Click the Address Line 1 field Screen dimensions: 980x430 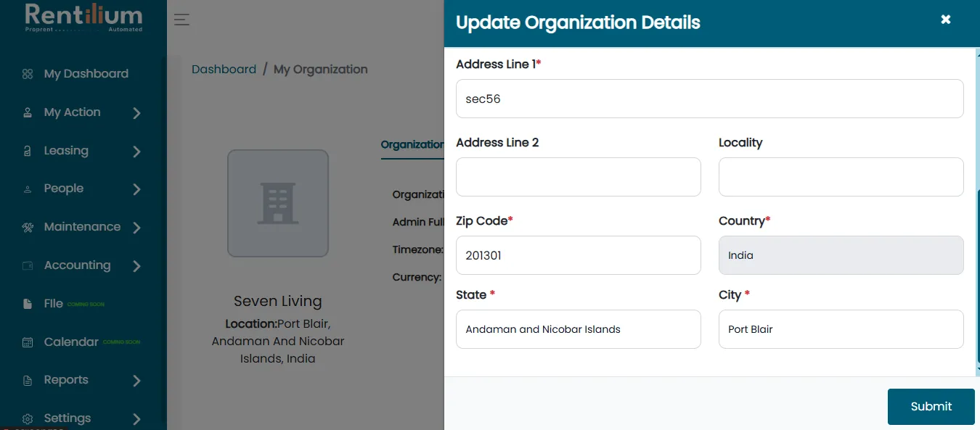point(709,99)
